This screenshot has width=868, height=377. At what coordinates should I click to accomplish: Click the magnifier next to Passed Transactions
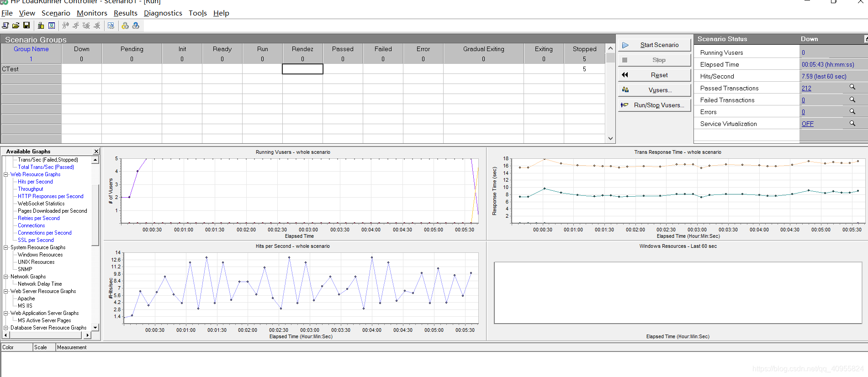click(x=852, y=87)
